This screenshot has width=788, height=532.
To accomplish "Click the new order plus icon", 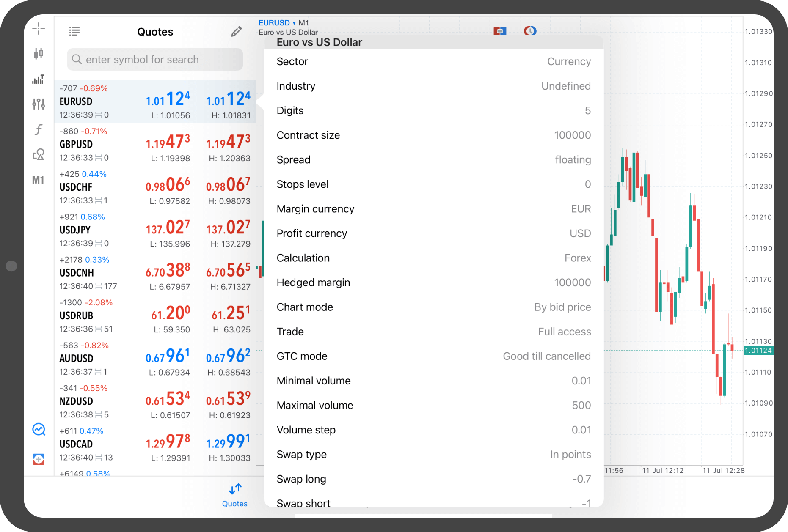I will point(39,459).
